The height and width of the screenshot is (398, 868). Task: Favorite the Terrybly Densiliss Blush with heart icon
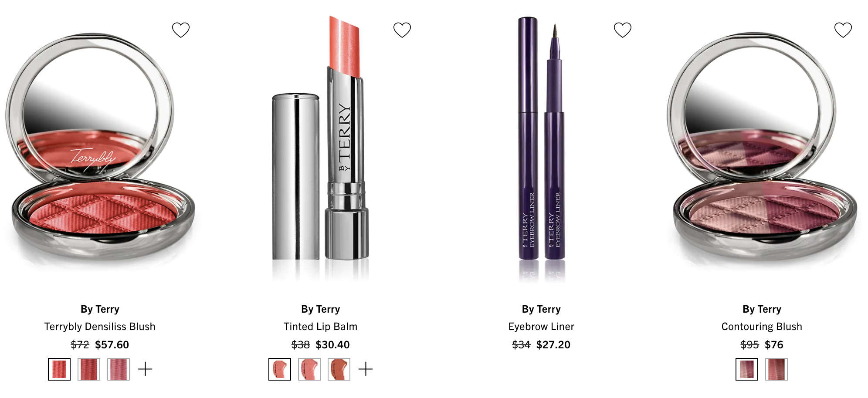181,30
